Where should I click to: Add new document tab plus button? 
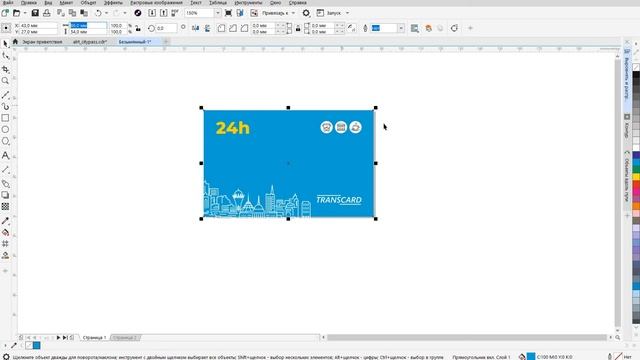[x=166, y=42]
